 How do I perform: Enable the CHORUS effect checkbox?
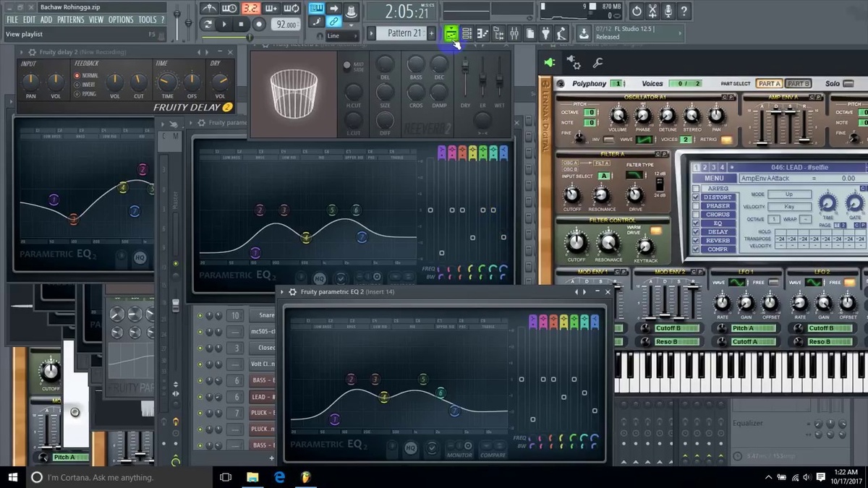point(696,215)
